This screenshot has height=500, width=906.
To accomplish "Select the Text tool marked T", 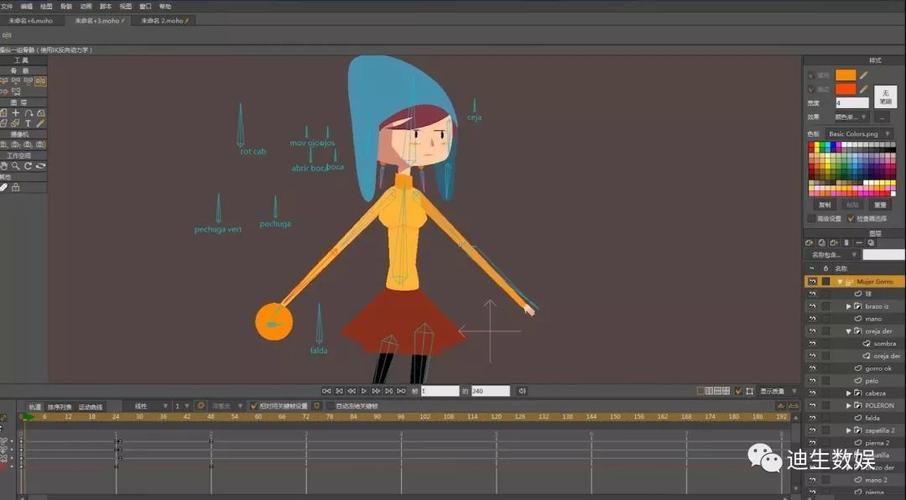I will tap(28, 124).
